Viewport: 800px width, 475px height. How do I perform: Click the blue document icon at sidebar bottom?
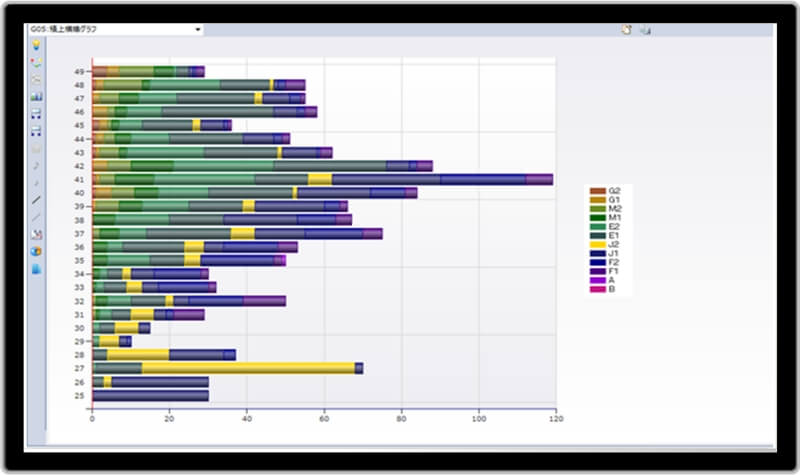click(x=37, y=269)
